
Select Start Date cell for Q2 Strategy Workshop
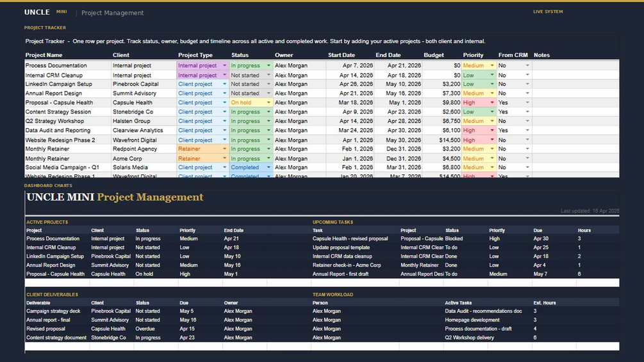click(351, 121)
